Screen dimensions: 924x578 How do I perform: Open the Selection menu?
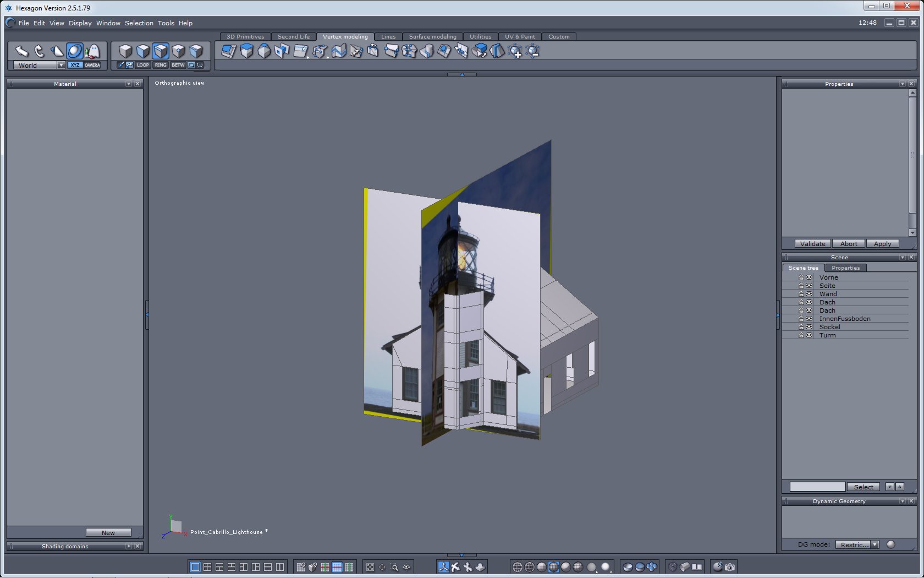[139, 23]
